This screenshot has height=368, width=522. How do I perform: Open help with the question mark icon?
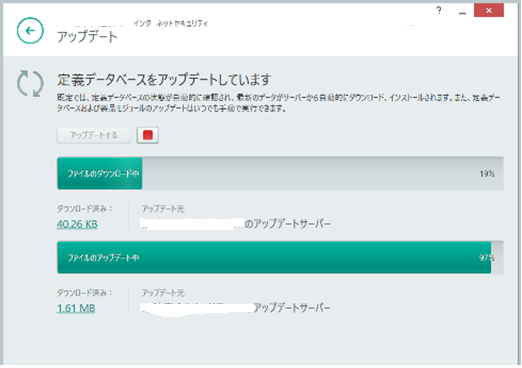point(439,11)
